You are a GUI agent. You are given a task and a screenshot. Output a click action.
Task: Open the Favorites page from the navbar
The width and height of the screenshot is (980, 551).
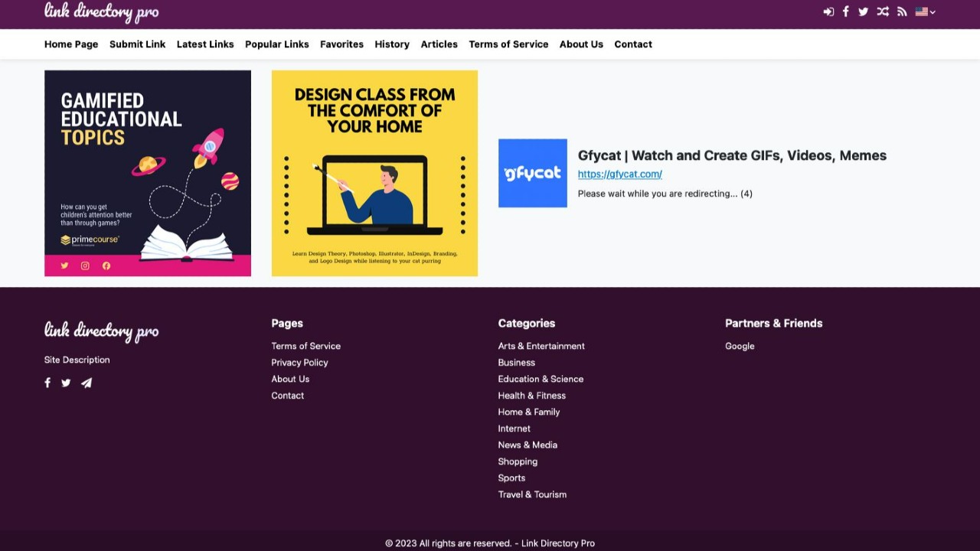tap(341, 44)
